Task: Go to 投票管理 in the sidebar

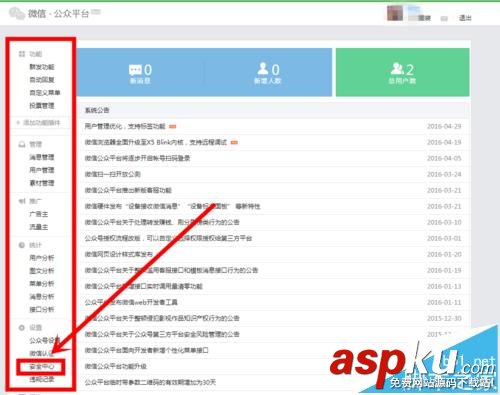Action: (42, 106)
